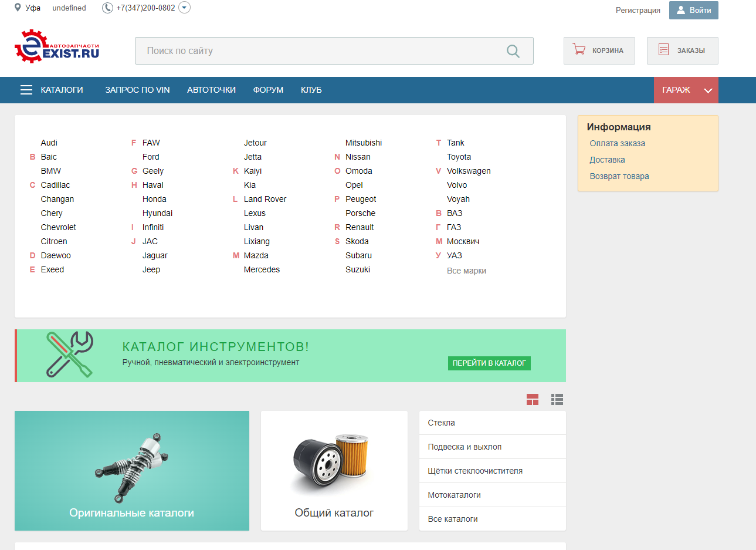Click the Каталог инструментов banner heading
Image resolution: width=756 pixels, height=550 pixels.
coord(216,347)
